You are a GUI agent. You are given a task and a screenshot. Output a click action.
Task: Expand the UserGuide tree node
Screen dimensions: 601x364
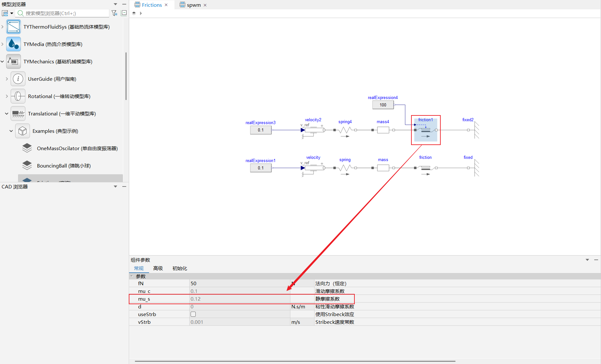(7, 79)
